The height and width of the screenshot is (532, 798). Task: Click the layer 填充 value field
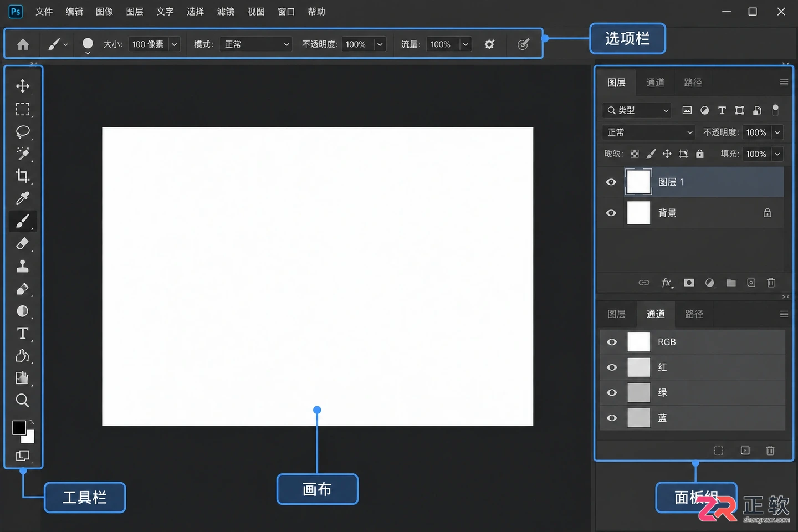point(756,154)
